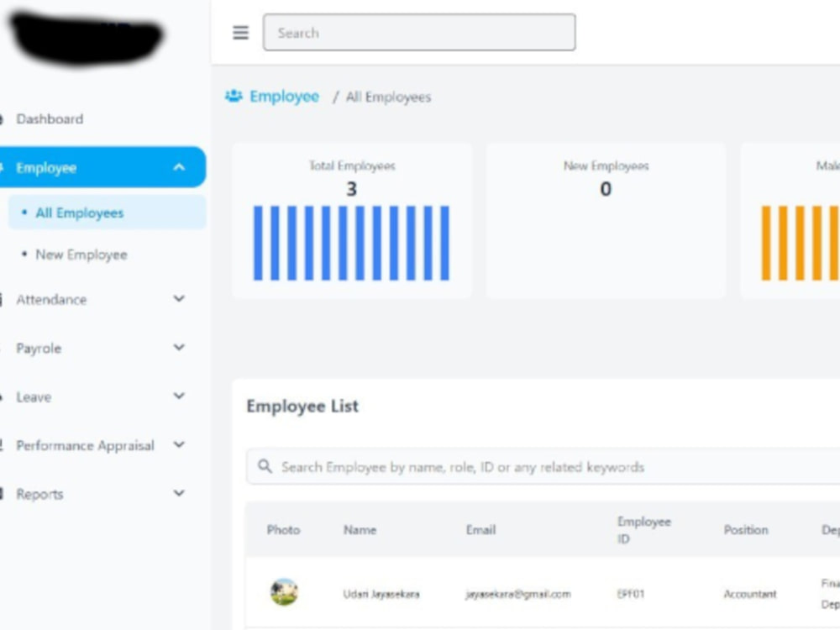Select the New Employees card

click(x=606, y=220)
